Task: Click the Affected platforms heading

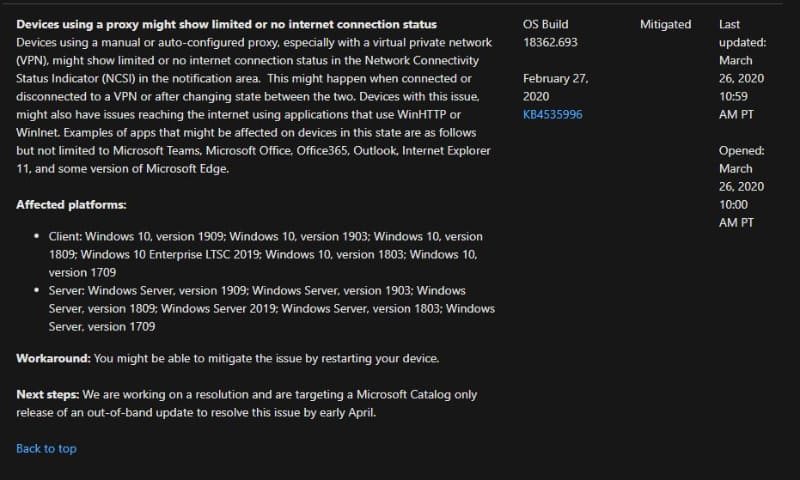Action: tap(71, 205)
